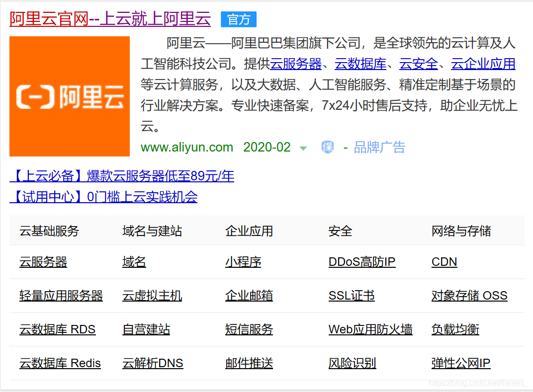
Task: Open the 阿里云官网--上云就上阿里云 title link
Action: click(110, 19)
